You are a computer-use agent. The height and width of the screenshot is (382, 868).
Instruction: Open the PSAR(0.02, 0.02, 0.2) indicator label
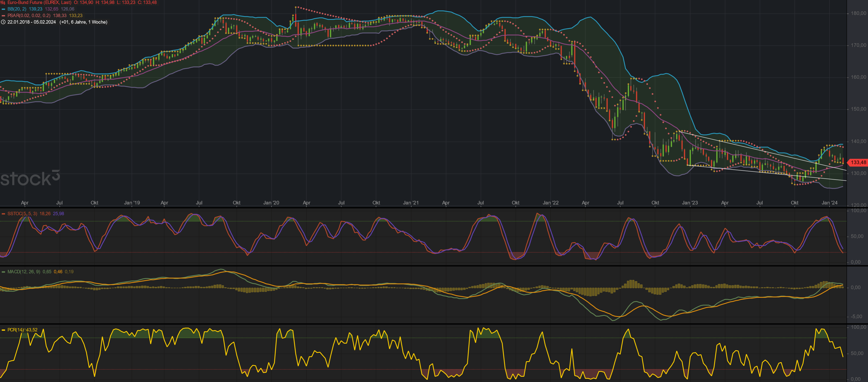29,16
